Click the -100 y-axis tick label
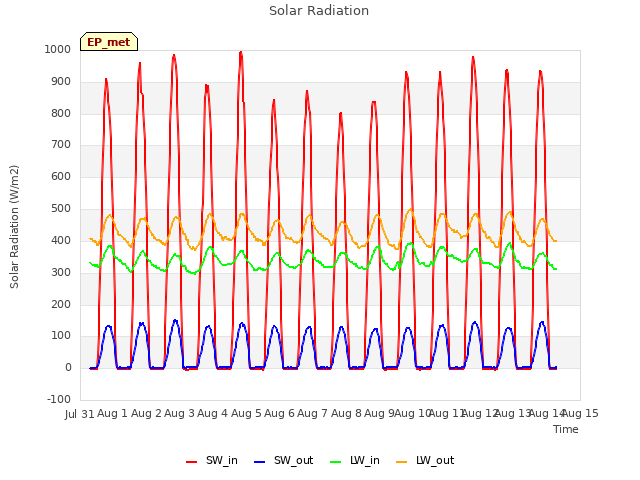The height and width of the screenshot is (480, 640). [x=59, y=399]
